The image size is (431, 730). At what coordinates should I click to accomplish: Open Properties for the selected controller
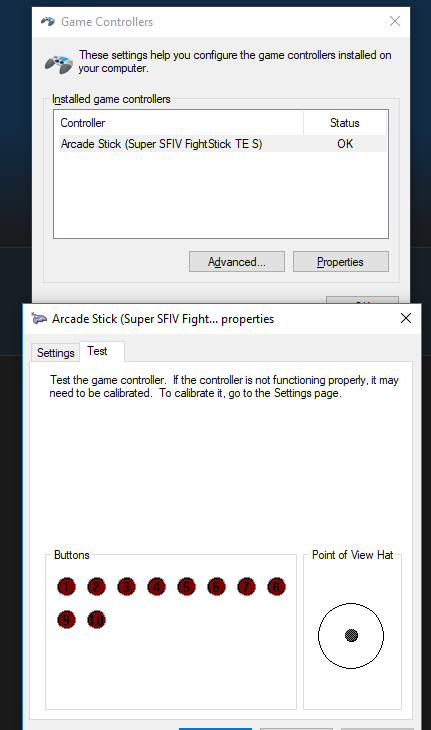[340, 262]
